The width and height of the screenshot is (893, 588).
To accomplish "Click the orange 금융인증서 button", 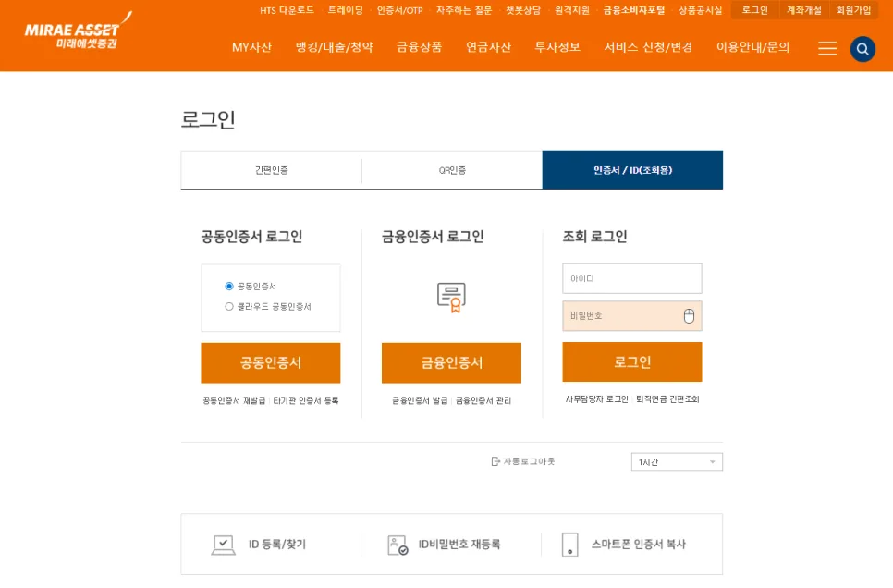I will pyautogui.click(x=452, y=363).
